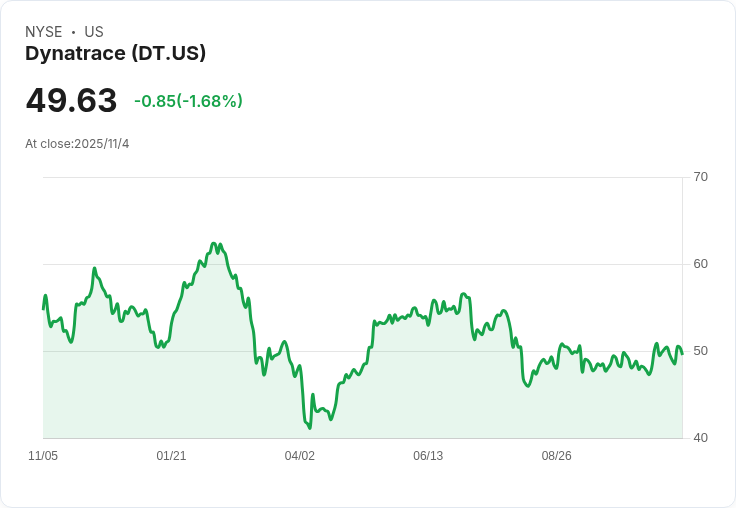Click the 70 y-axis label
Image resolution: width=736 pixels, height=508 pixels.
[700, 177]
